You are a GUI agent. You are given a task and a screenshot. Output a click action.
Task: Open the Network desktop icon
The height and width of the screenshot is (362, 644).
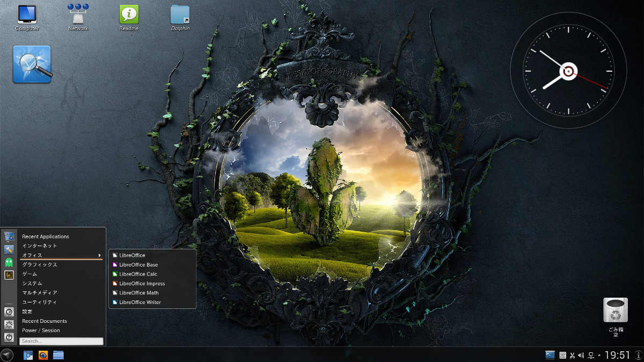click(x=78, y=17)
